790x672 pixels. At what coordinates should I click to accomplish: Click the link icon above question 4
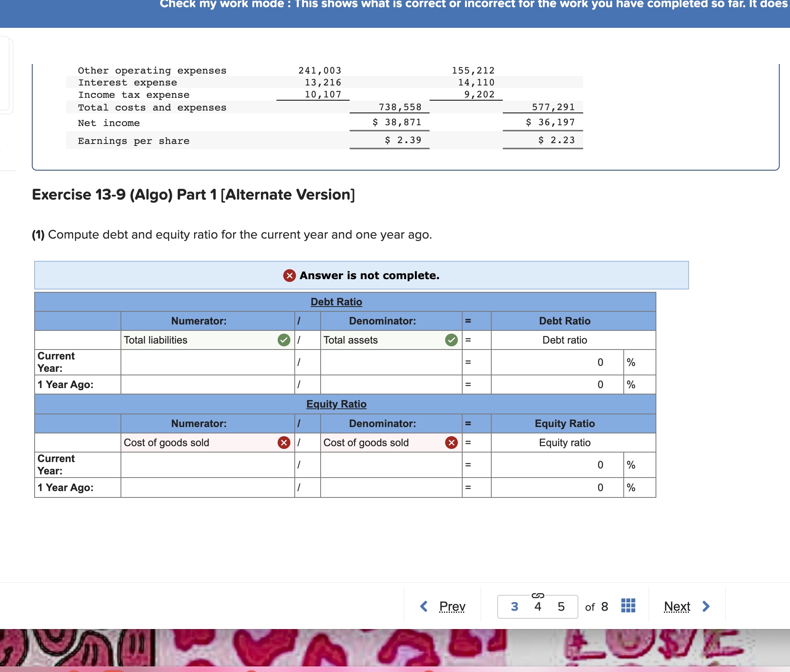point(538,595)
